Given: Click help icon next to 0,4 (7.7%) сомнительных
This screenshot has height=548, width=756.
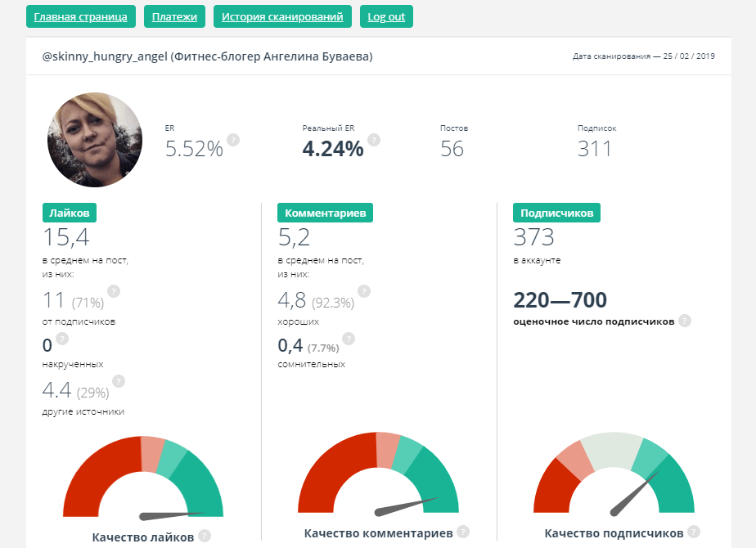Looking at the screenshot, I should (349, 339).
